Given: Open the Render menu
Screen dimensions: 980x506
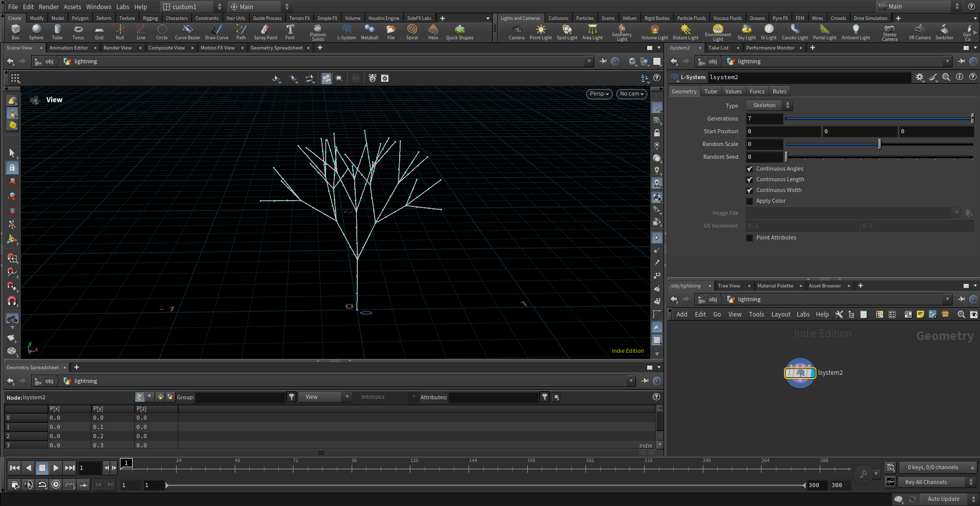Looking at the screenshot, I should click(48, 7).
